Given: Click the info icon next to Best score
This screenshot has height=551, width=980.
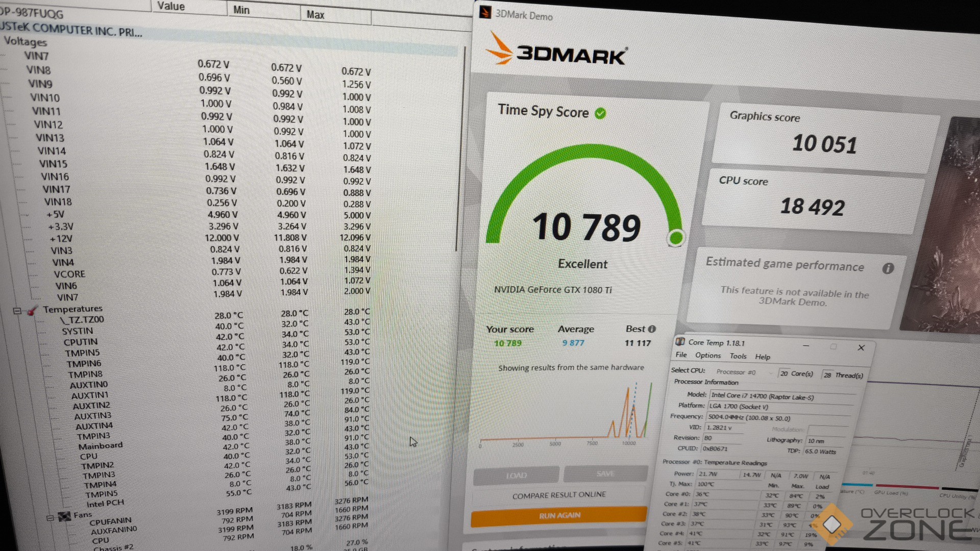Looking at the screenshot, I should [x=652, y=329].
